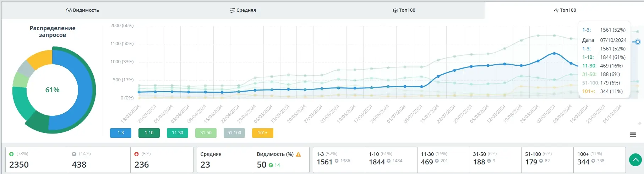Open the chart hamburger menu
This screenshot has width=644, height=174.
point(633,135)
